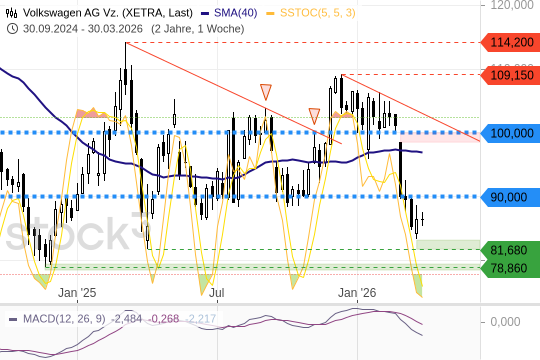Image resolution: width=540 pixels, height=360 pixels.
Task: Click the dark blue SMA legend color marker
Action: coord(205,14)
